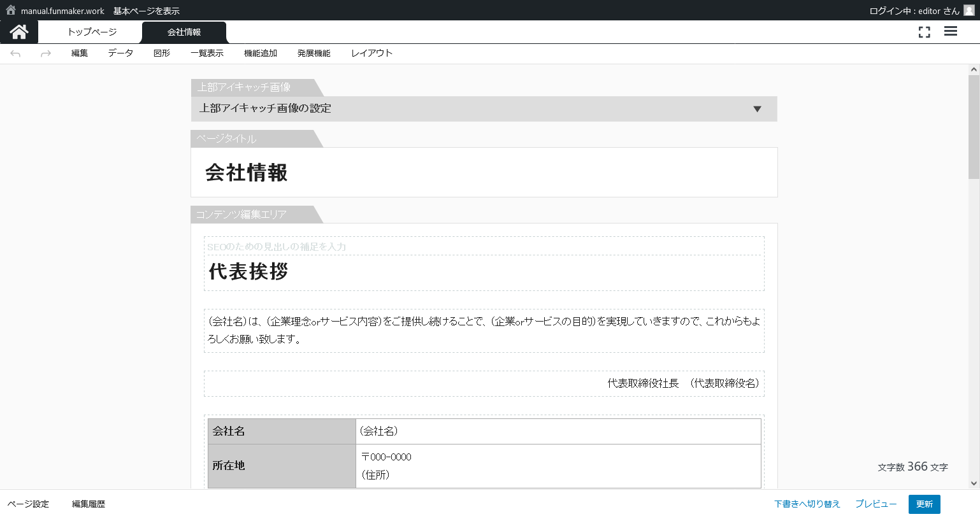Open the large home icon tab

tap(19, 32)
